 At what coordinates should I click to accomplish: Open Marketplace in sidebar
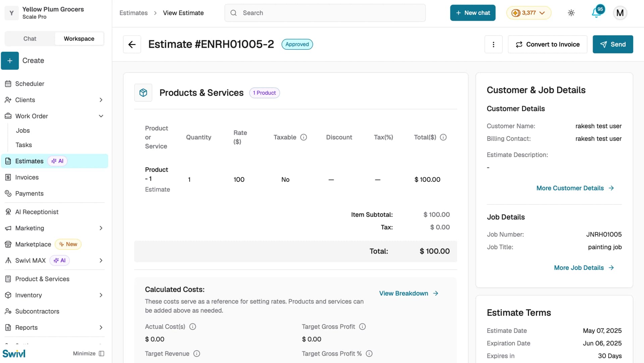(33, 244)
